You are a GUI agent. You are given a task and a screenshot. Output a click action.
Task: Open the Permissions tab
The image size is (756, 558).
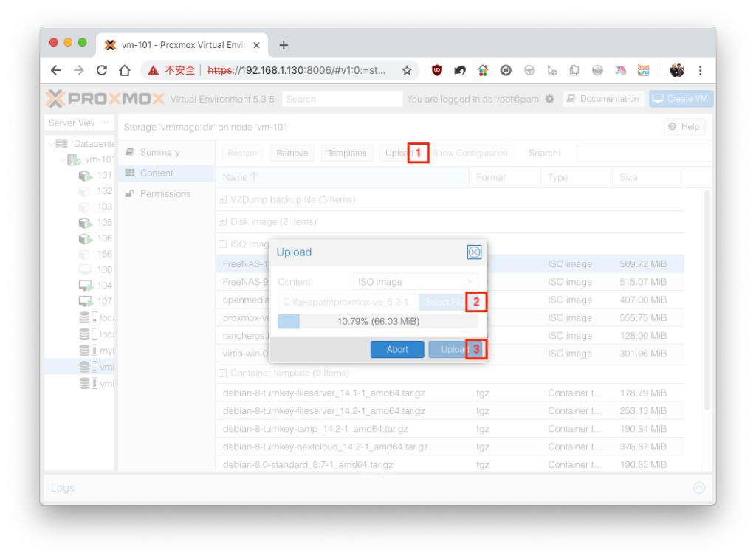(166, 193)
